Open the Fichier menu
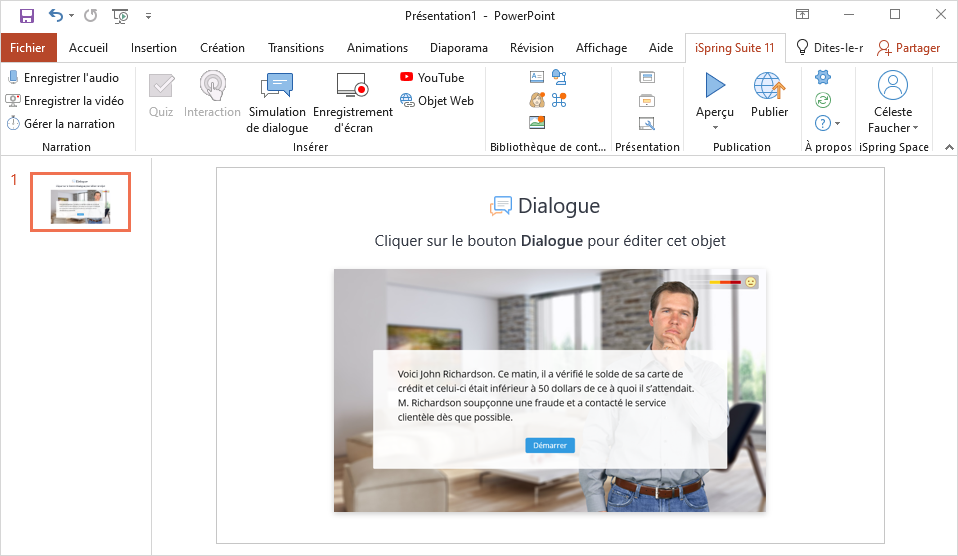 28,47
